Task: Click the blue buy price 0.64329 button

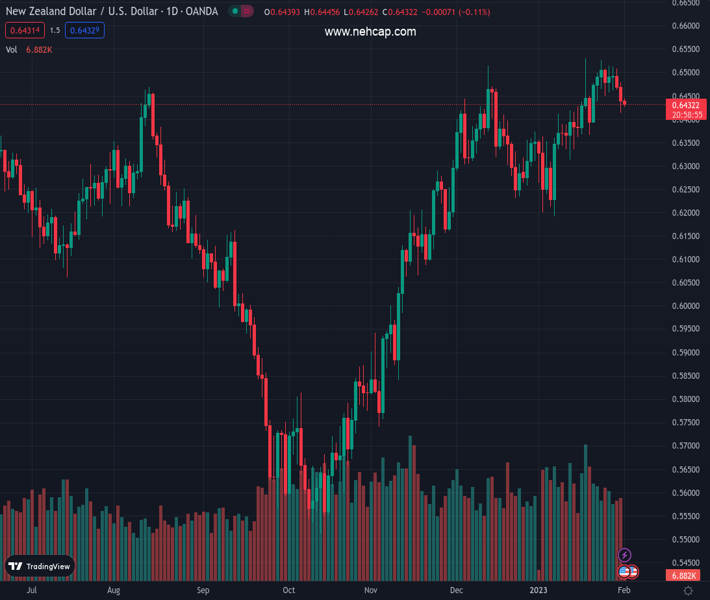Action: (x=86, y=30)
